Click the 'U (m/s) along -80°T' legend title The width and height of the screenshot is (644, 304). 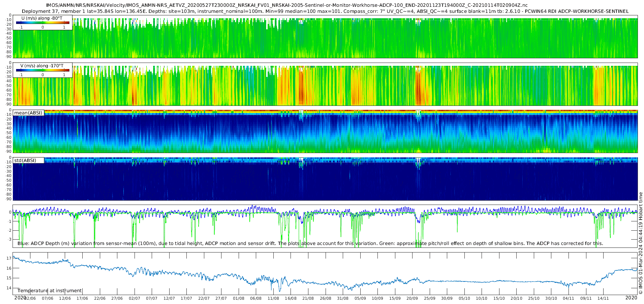pyautogui.click(x=42, y=18)
